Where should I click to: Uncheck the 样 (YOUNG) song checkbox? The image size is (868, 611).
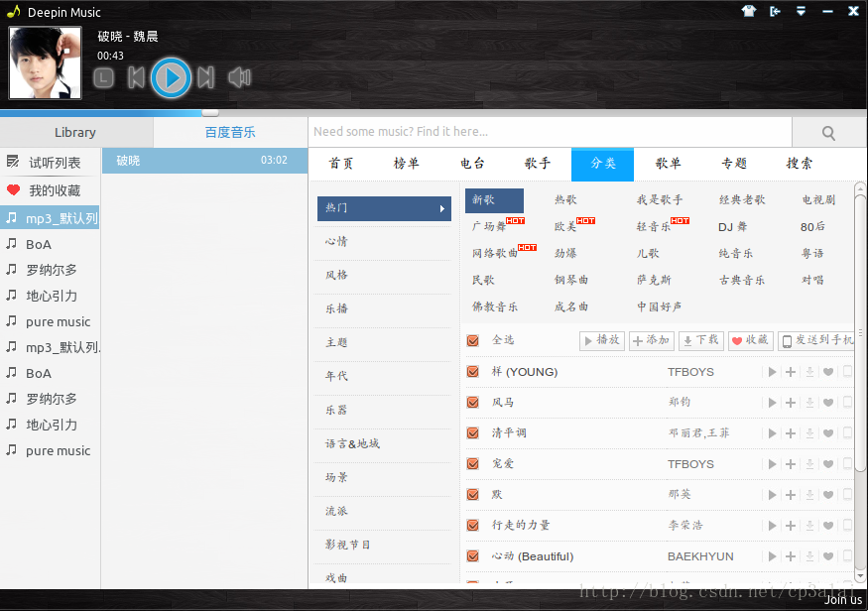click(473, 371)
